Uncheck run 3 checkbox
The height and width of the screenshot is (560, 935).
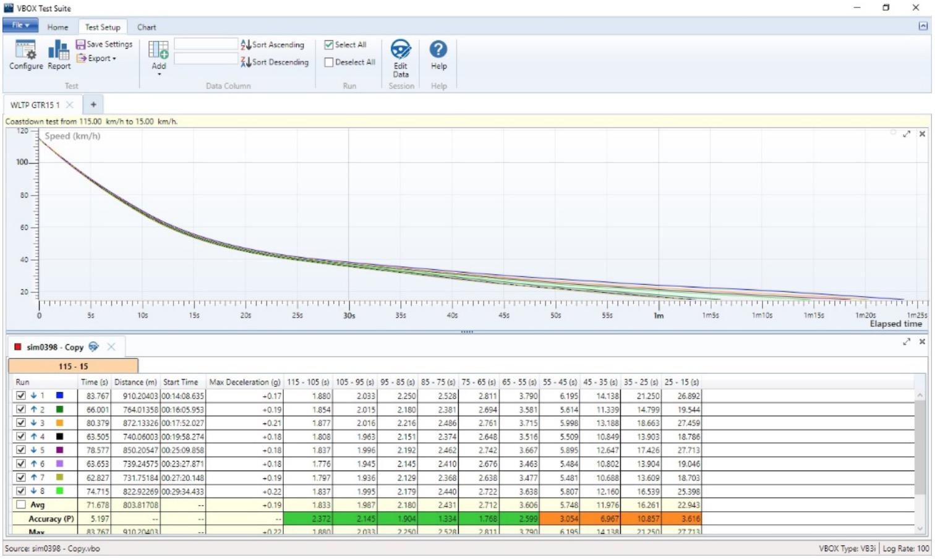coord(21,423)
